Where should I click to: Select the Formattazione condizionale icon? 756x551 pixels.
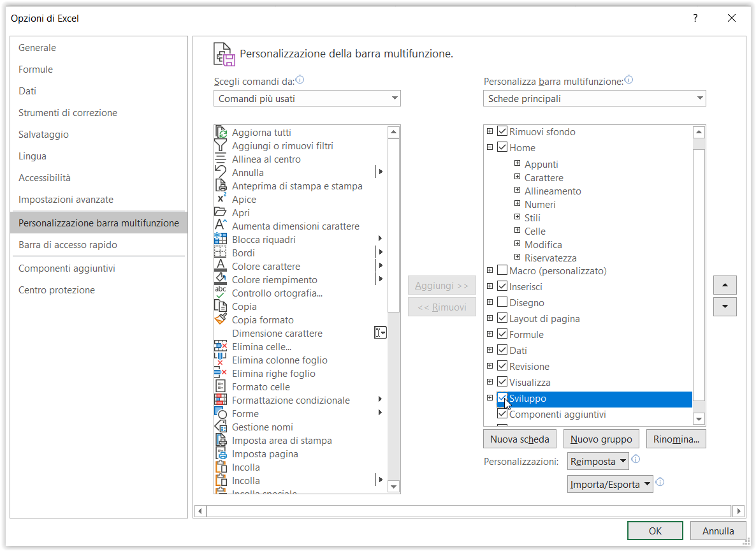click(221, 400)
